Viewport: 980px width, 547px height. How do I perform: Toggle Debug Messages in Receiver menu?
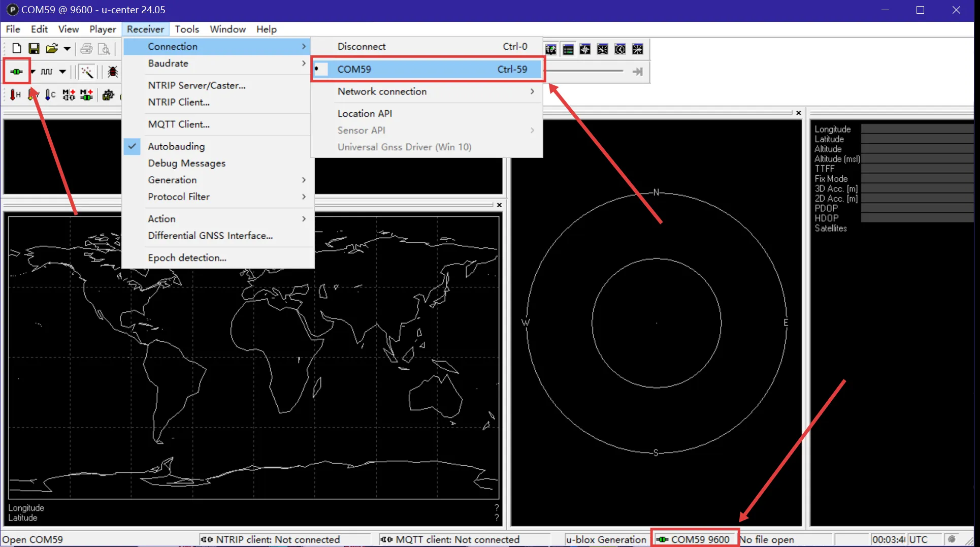(x=186, y=163)
